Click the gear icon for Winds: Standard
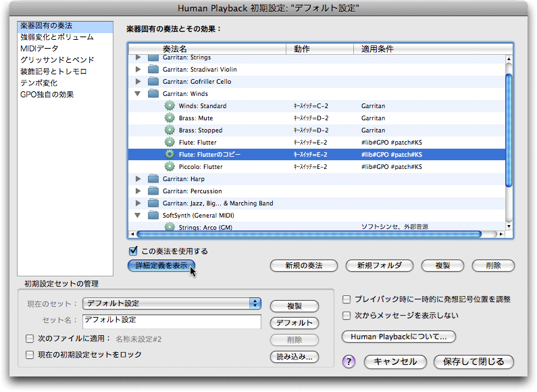The height and width of the screenshot is (392, 537). [170, 105]
